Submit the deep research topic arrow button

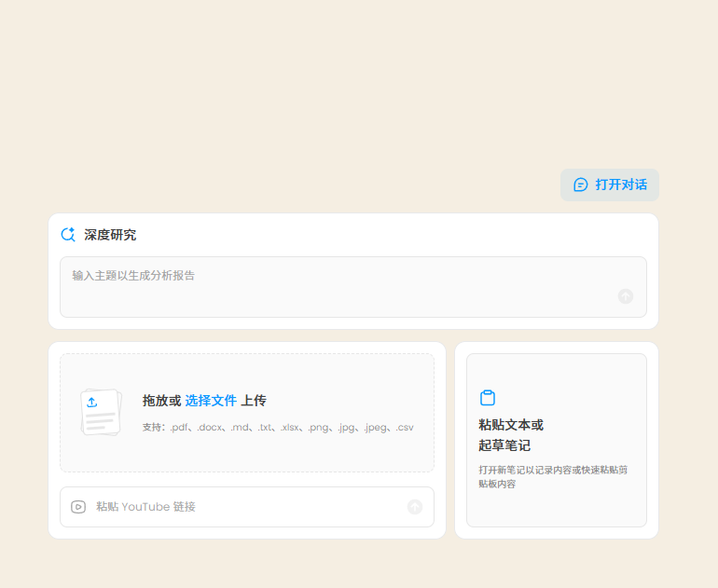click(x=625, y=296)
